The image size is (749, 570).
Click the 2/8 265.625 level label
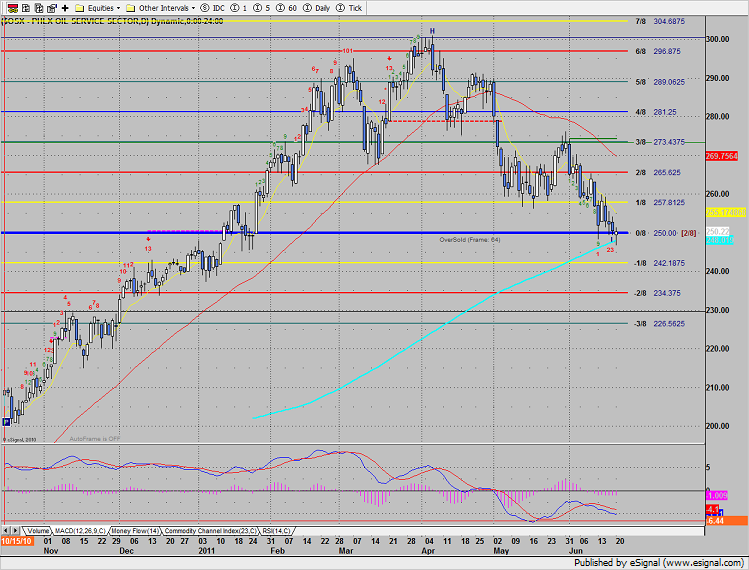click(658, 172)
